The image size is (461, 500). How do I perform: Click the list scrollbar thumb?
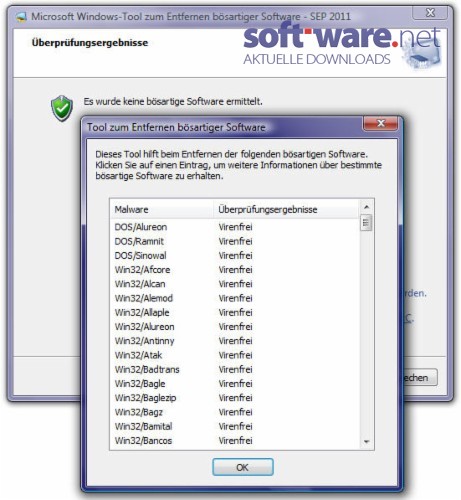point(366,223)
